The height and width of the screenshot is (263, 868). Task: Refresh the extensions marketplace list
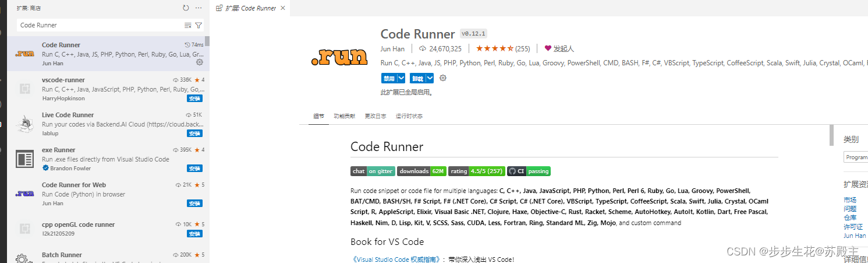[x=186, y=8]
